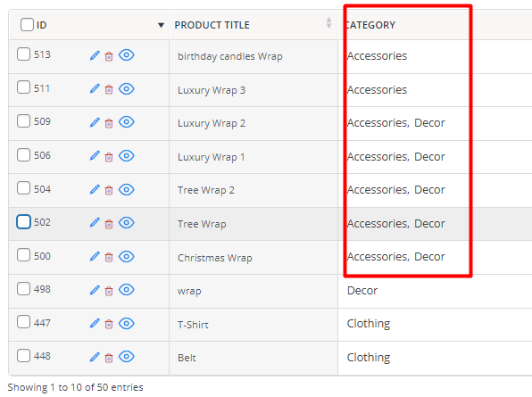The width and height of the screenshot is (532, 397).
Task: Edit product 513 with the pencil icon
Action: pyautogui.click(x=95, y=55)
